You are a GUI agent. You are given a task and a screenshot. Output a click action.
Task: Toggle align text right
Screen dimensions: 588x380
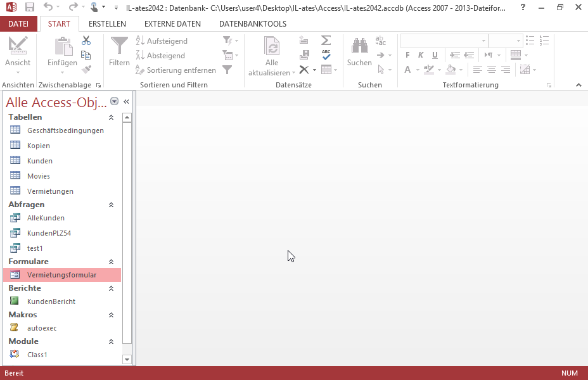(506, 70)
